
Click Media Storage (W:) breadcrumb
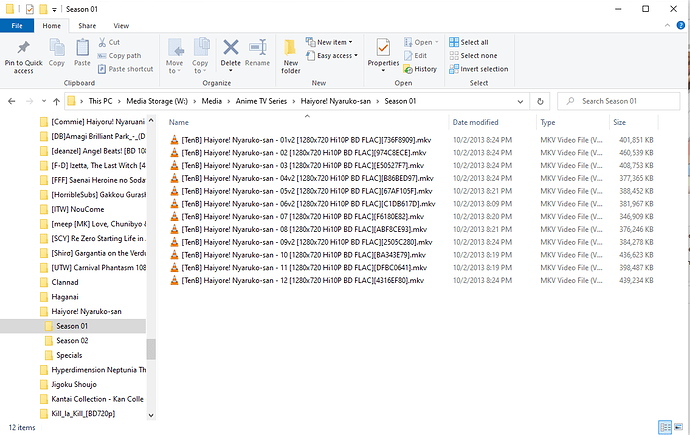point(157,101)
